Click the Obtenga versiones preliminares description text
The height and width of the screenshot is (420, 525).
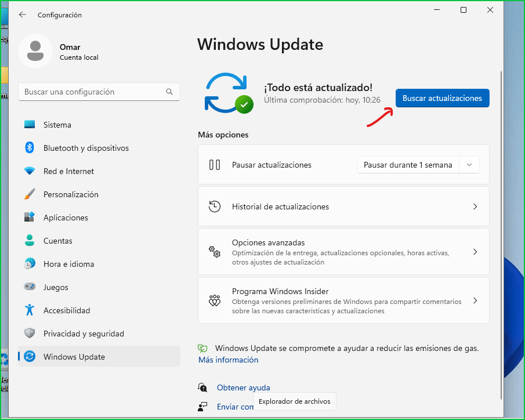[x=346, y=306]
